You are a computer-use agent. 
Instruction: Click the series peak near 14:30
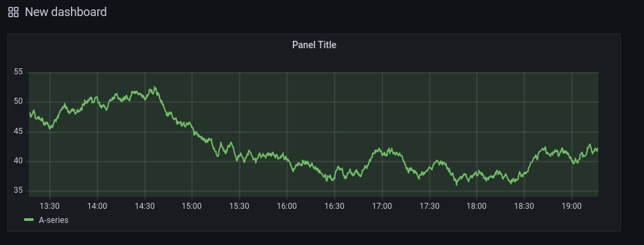point(154,88)
